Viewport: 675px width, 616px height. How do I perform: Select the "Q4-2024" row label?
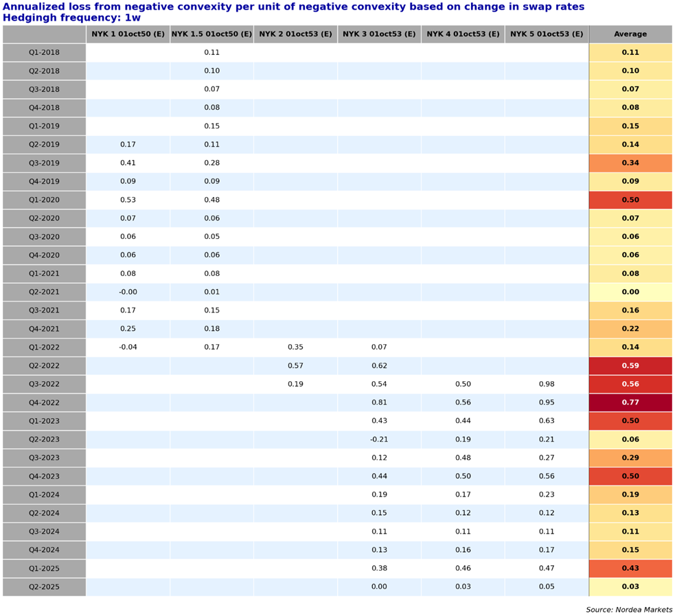click(45, 549)
